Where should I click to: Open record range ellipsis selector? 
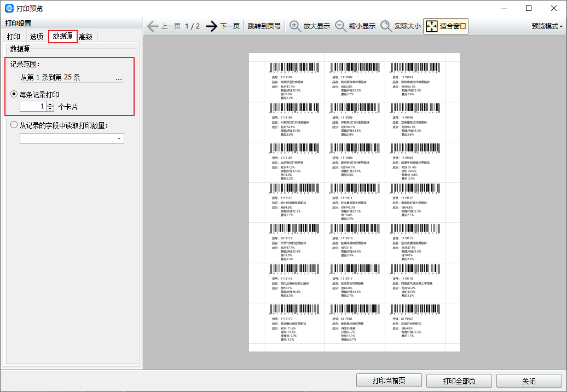tap(119, 77)
